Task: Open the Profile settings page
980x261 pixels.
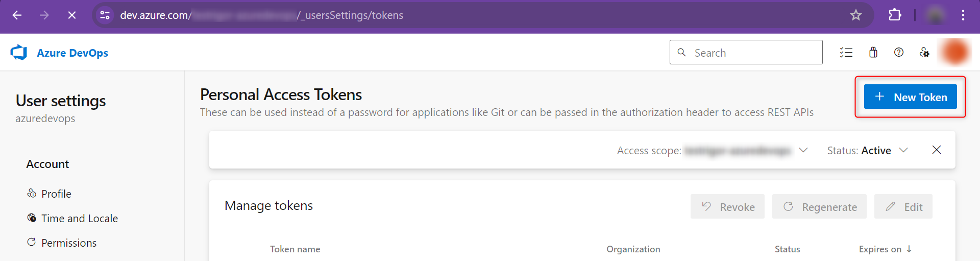Action: point(56,194)
